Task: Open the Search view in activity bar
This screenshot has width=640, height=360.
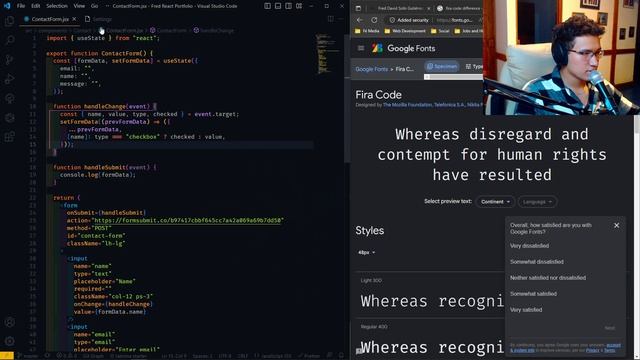Action: click(9, 40)
